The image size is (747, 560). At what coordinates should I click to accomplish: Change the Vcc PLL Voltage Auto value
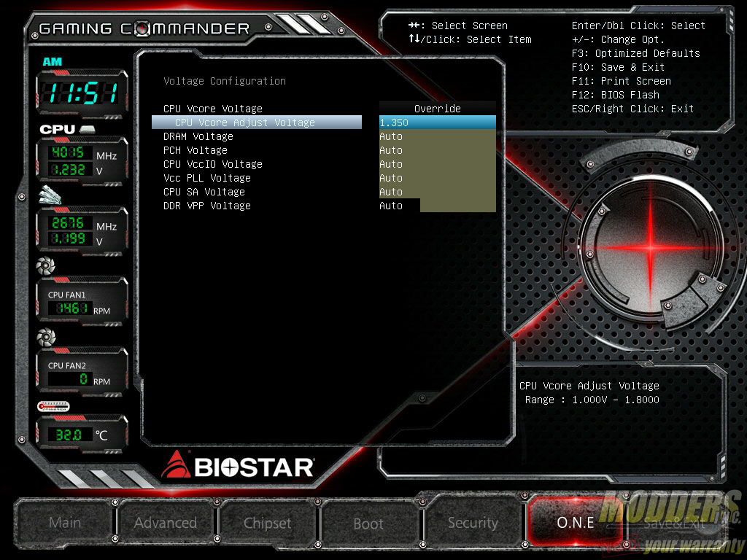coord(438,178)
